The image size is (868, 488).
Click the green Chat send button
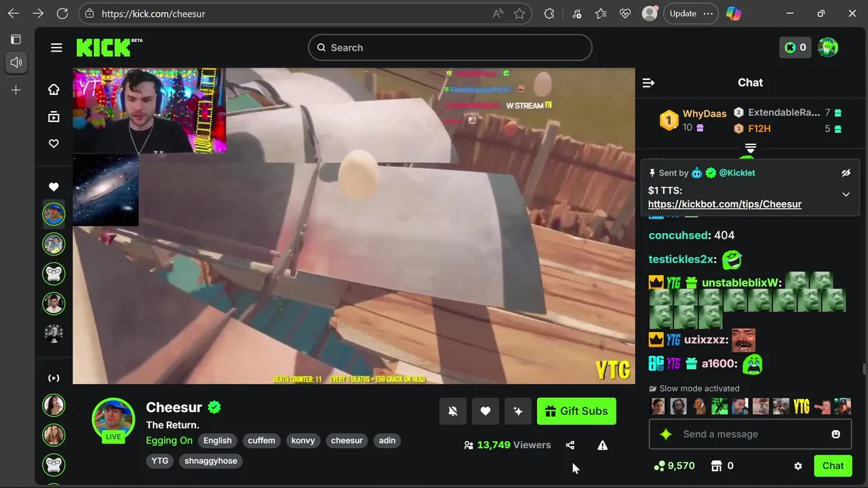(833, 466)
